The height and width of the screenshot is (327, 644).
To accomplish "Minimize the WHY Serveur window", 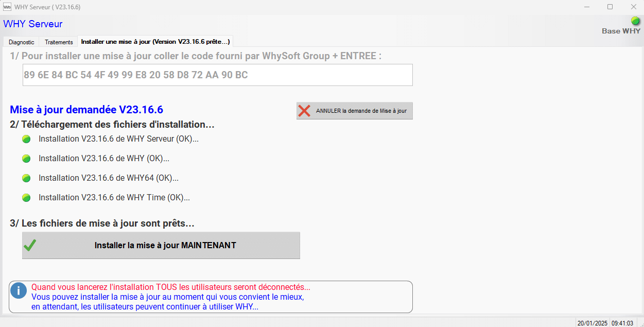I will pyautogui.click(x=586, y=7).
